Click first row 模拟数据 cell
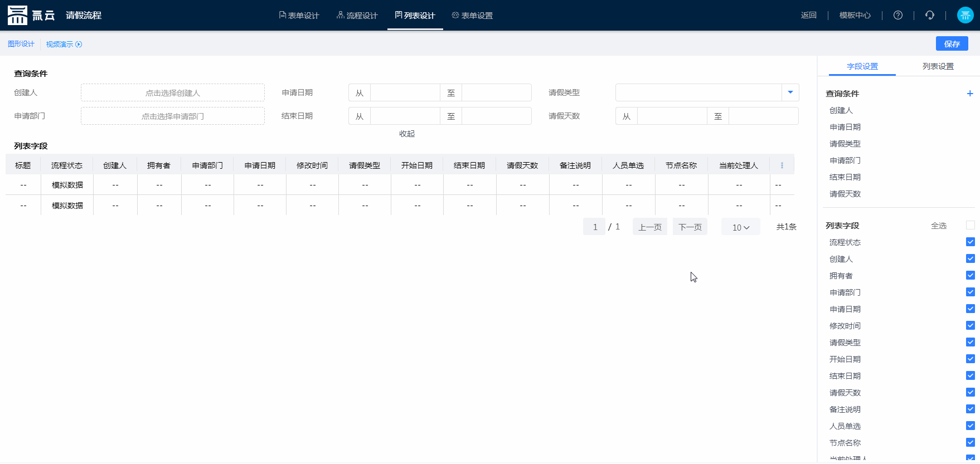This screenshot has width=980, height=464. coord(67,185)
